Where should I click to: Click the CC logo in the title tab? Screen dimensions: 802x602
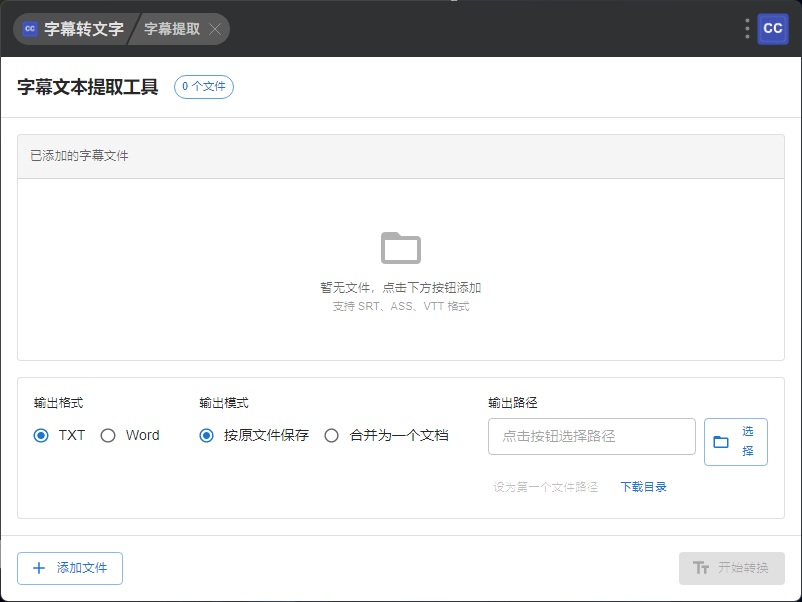pyautogui.click(x=30, y=29)
